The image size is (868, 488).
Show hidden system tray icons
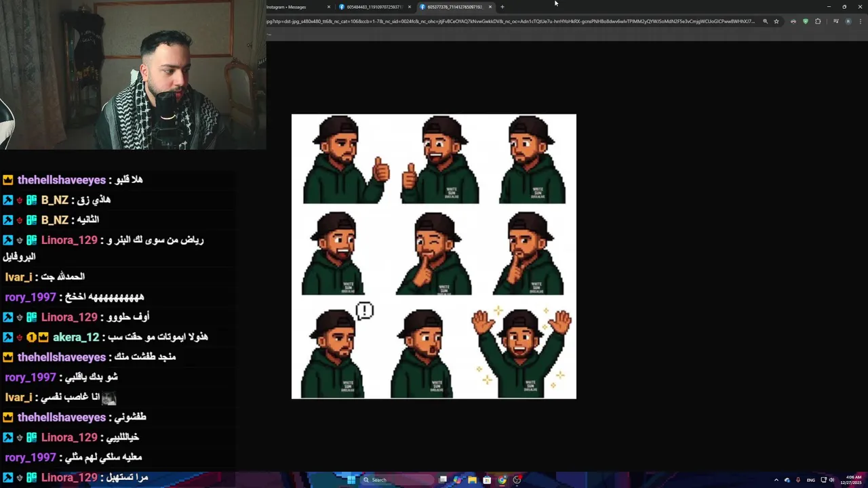776,480
